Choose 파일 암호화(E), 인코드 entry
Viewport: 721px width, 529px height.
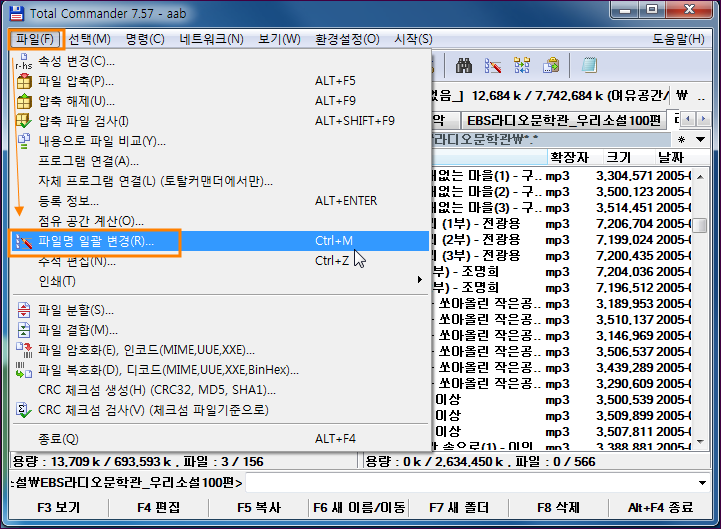[220, 350]
